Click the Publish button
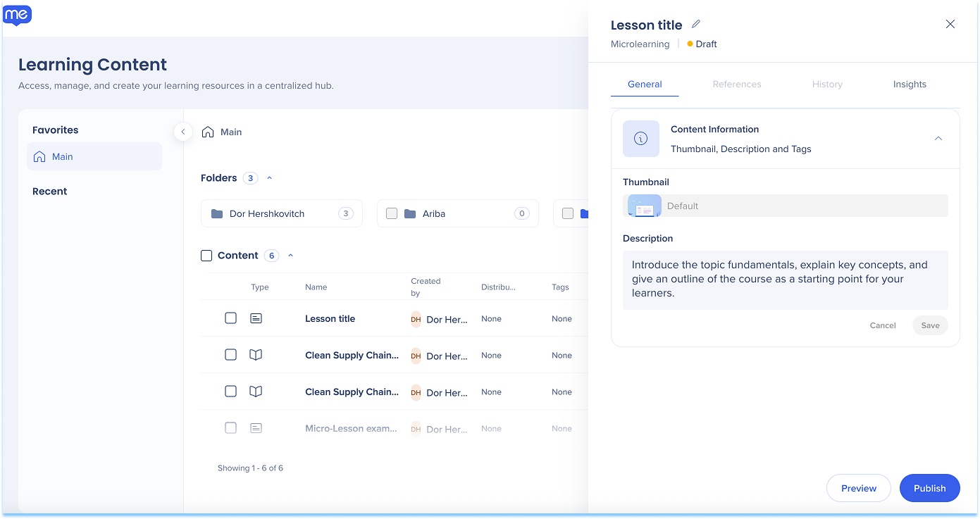980x519 pixels. point(929,488)
